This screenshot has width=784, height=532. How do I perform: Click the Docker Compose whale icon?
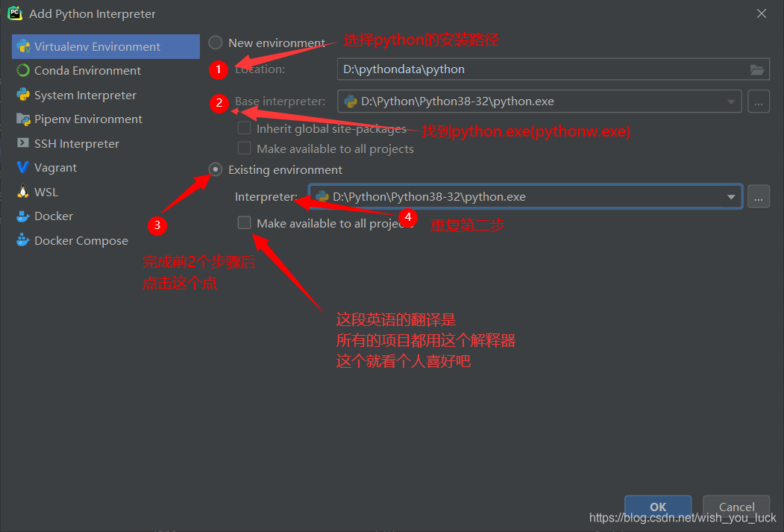coord(23,240)
